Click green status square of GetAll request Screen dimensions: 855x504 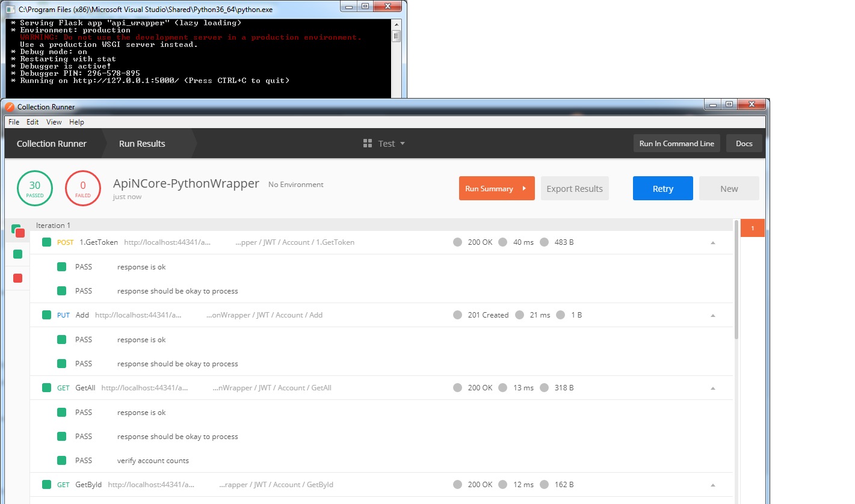click(x=46, y=388)
